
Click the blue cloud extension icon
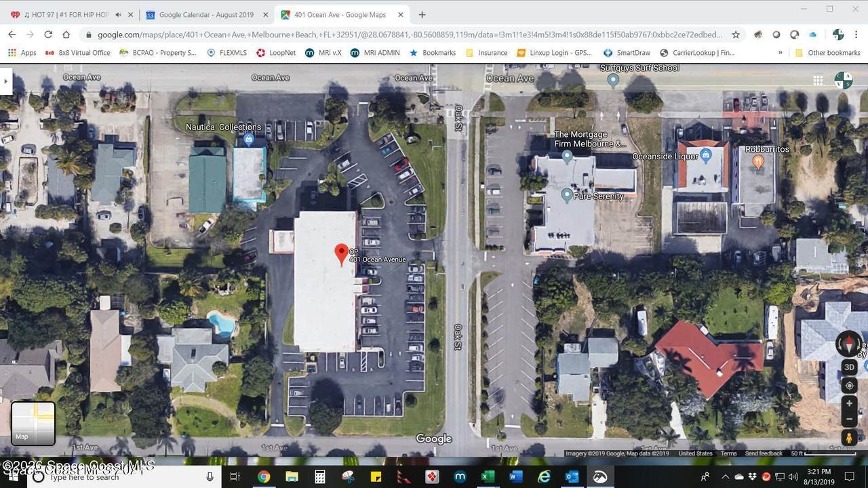point(813,35)
